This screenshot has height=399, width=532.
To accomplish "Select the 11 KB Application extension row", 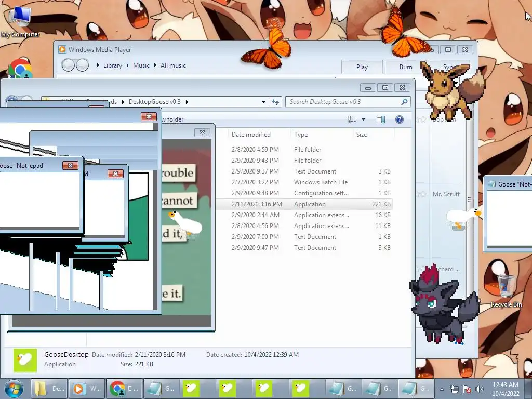I will pos(304,225).
